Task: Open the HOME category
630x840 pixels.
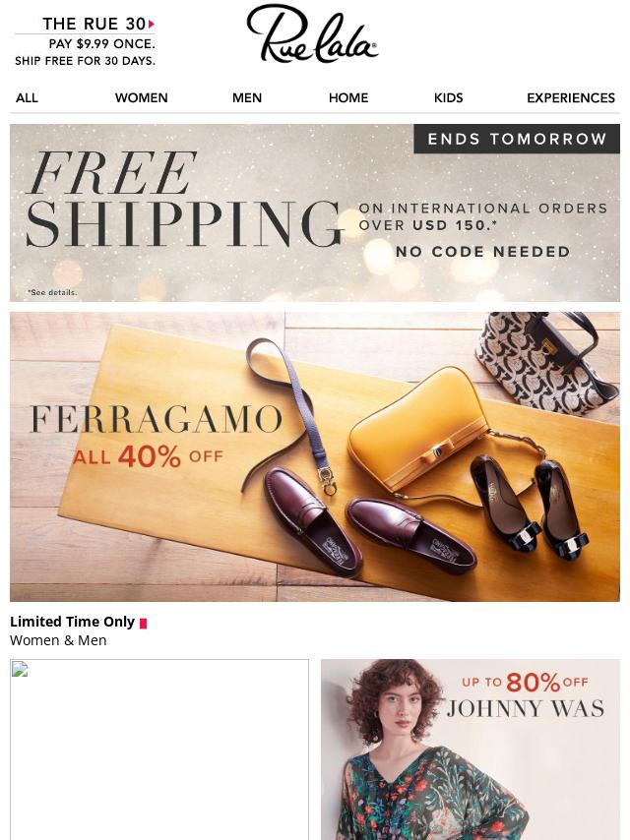Action: 348,98
